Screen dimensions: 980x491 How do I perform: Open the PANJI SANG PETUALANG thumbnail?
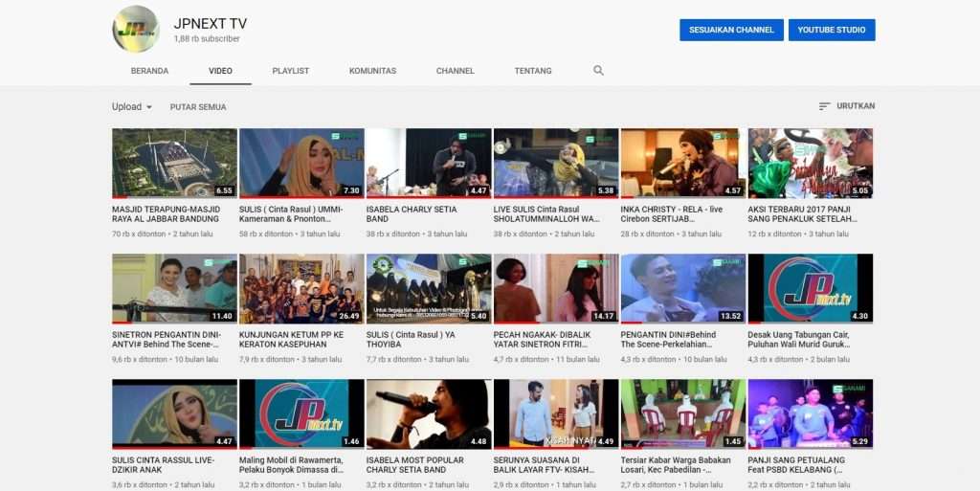810,414
